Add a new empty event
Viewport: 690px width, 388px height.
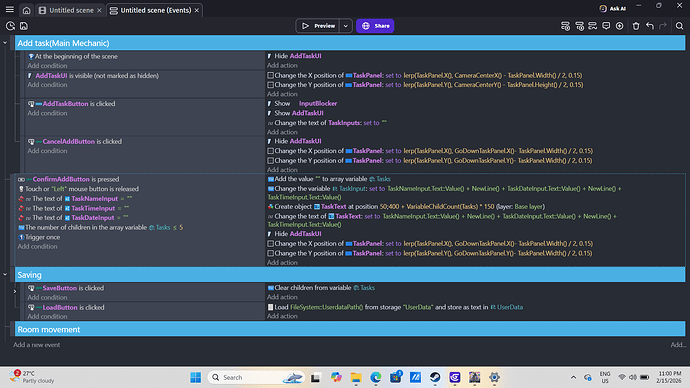(565, 26)
